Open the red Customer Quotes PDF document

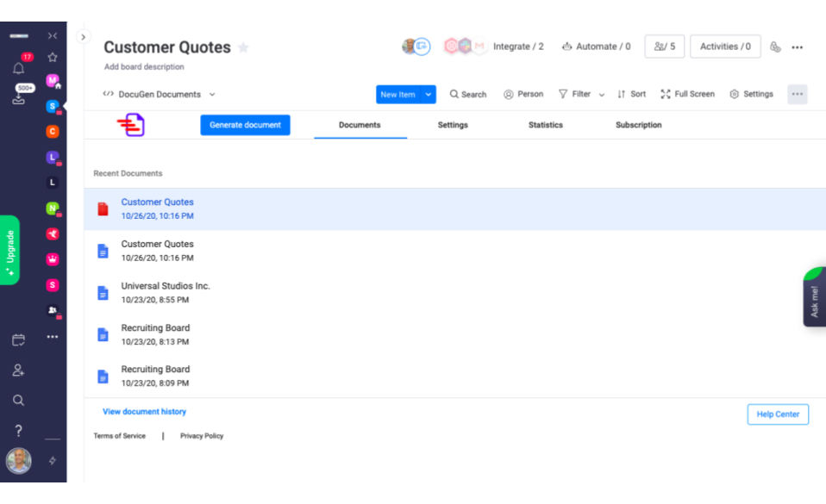pyautogui.click(x=157, y=202)
